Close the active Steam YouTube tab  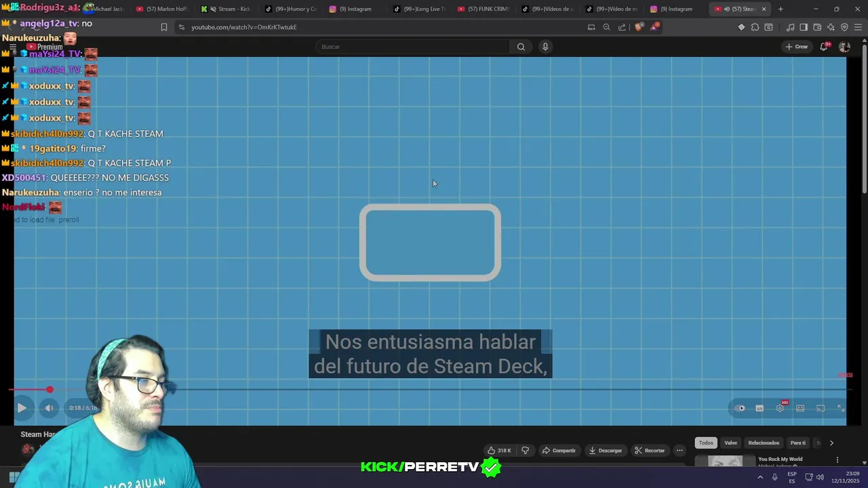[764, 9]
